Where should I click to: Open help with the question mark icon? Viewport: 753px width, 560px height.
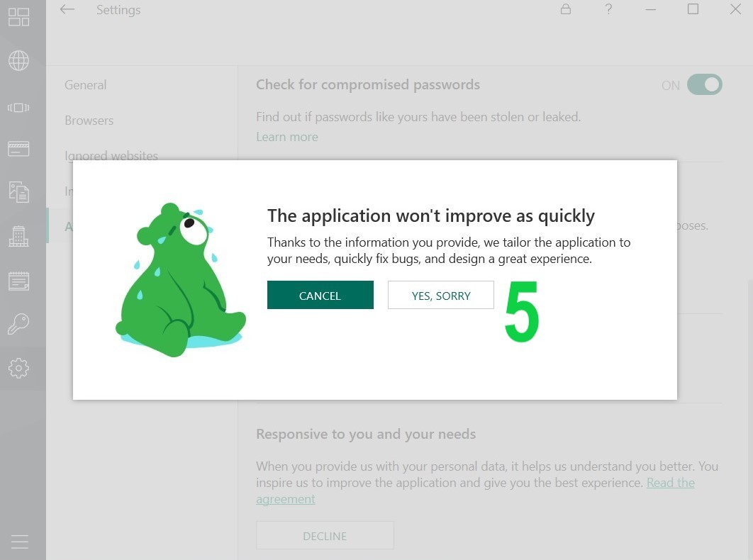(x=608, y=9)
